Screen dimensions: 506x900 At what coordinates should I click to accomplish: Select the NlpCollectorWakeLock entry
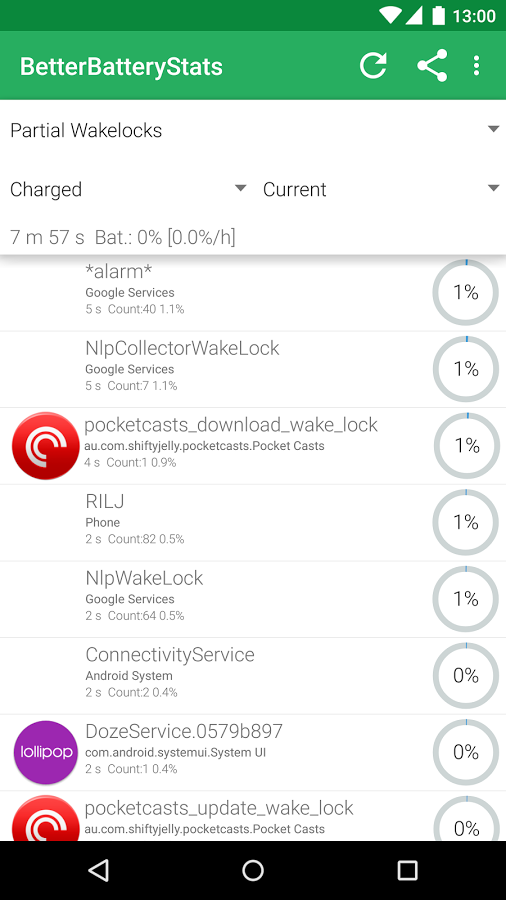(x=253, y=370)
